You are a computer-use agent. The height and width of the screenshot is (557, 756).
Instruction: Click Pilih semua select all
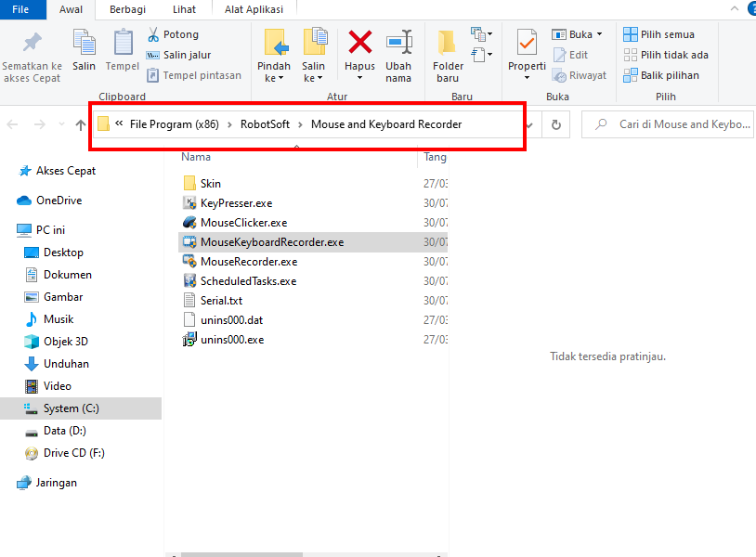coord(658,34)
